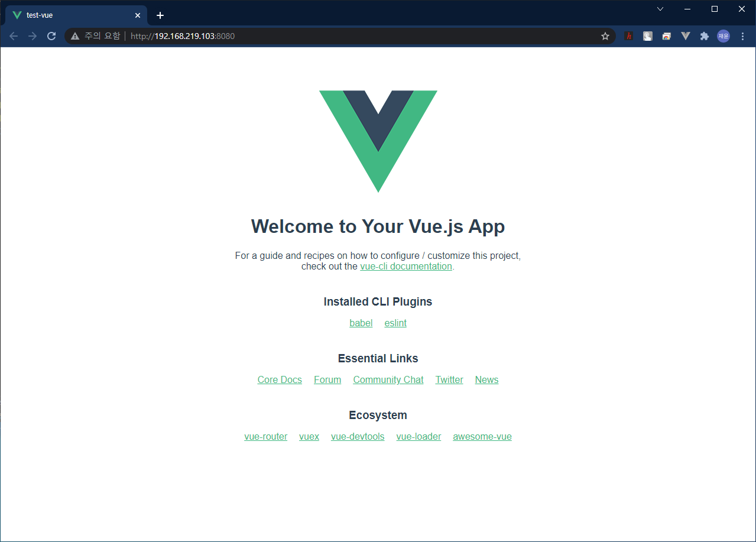Viewport: 756px width, 542px height.
Task: Open the vuex link
Action: (x=309, y=436)
